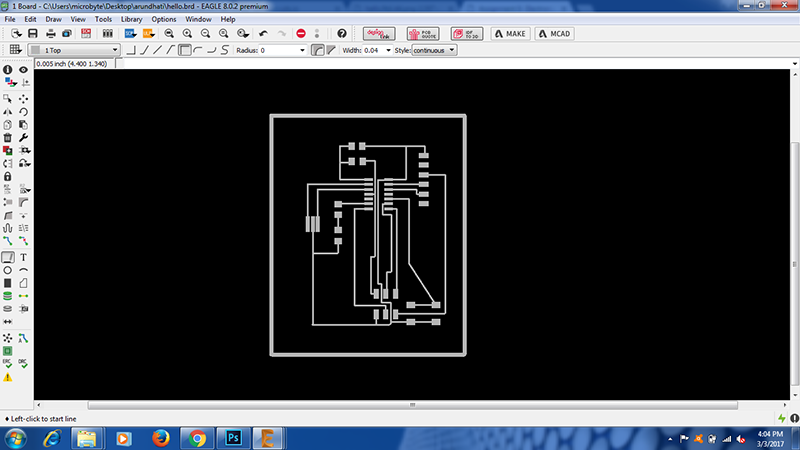
Task: Open the grid settings icon
Action: tap(15, 49)
